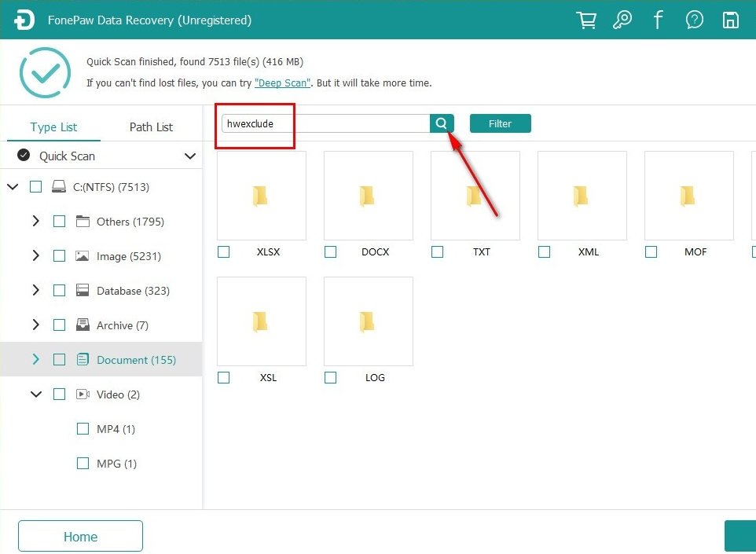Tick the Archive (7) checkbox

[x=59, y=325]
